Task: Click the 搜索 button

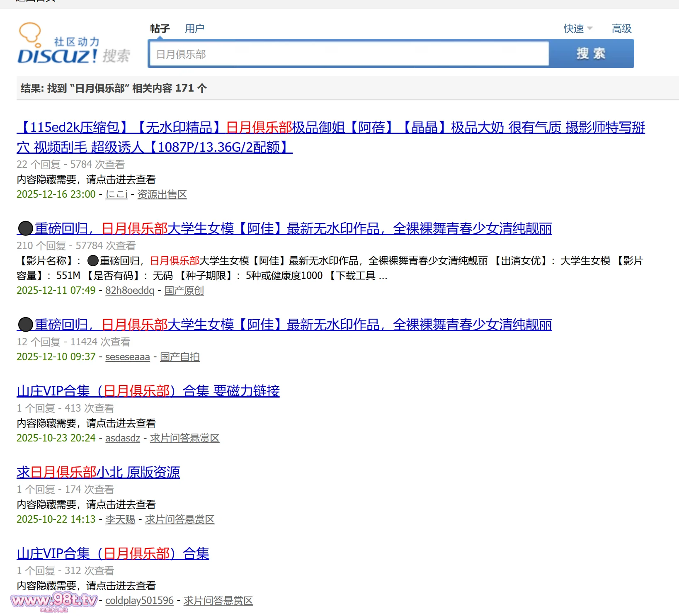Action: point(591,53)
